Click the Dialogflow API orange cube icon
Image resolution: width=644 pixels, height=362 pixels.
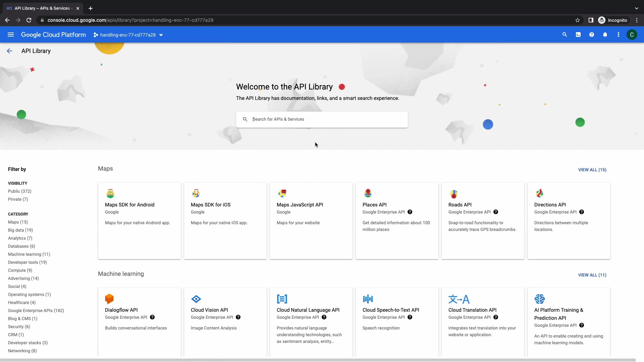[x=109, y=299]
